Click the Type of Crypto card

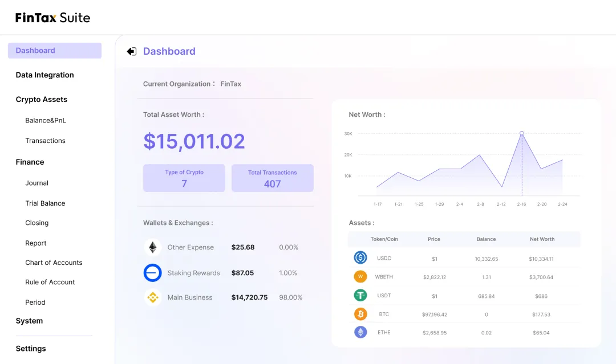(x=184, y=178)
